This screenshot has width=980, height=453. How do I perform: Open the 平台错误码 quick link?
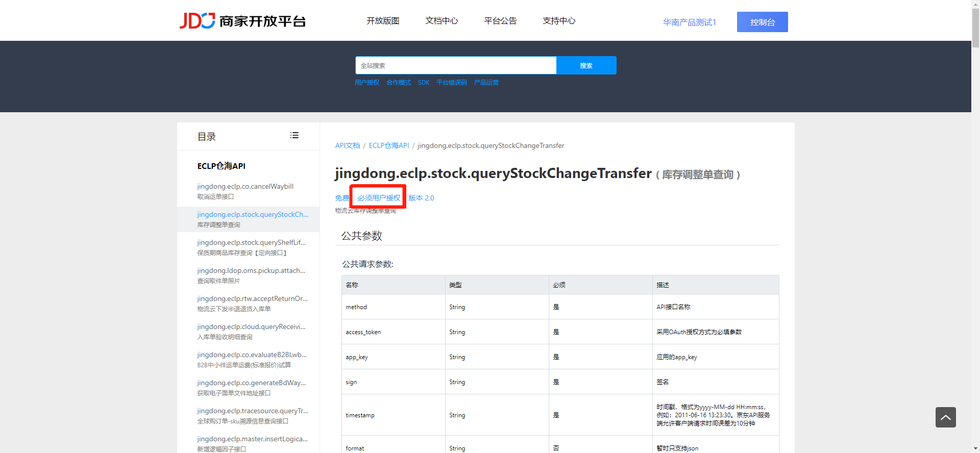[451, 83]
